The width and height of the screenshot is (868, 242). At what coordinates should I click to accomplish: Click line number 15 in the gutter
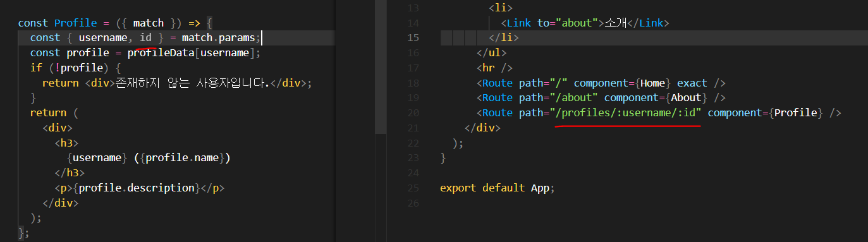pos(413,38)
